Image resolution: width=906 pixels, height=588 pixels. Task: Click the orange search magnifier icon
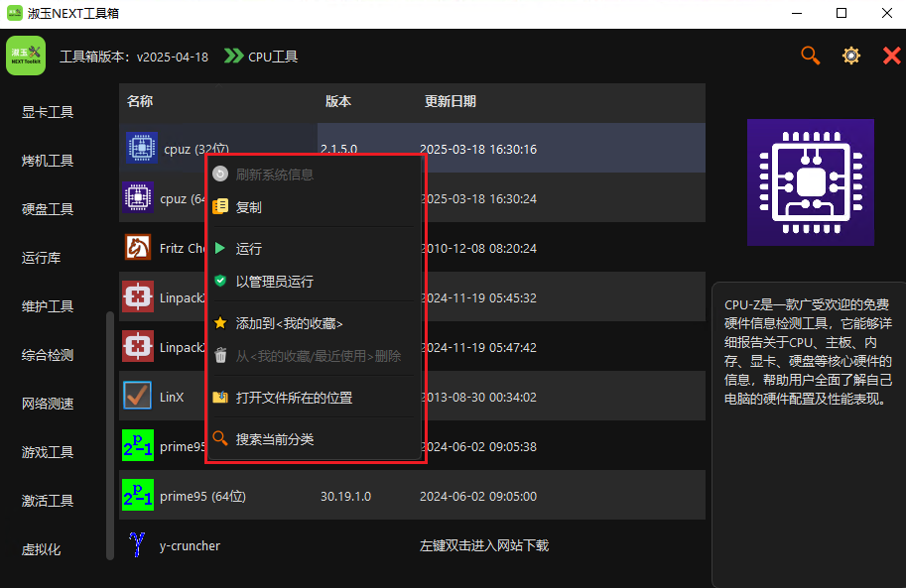click(811, 57)
